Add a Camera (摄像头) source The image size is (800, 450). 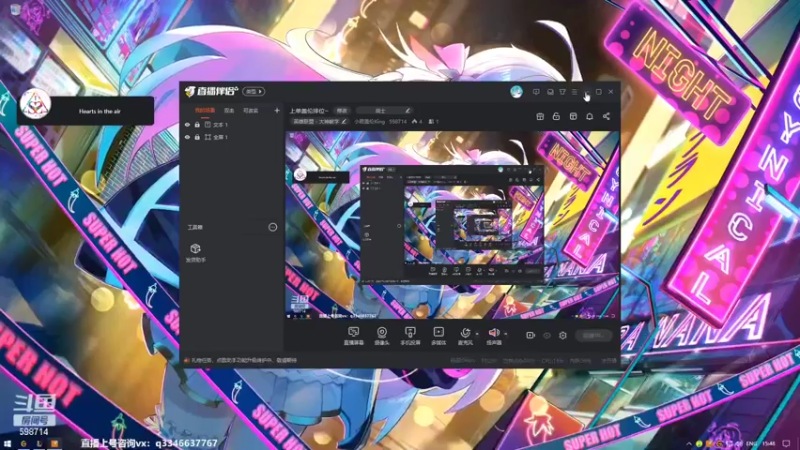[x=382, y=336]
